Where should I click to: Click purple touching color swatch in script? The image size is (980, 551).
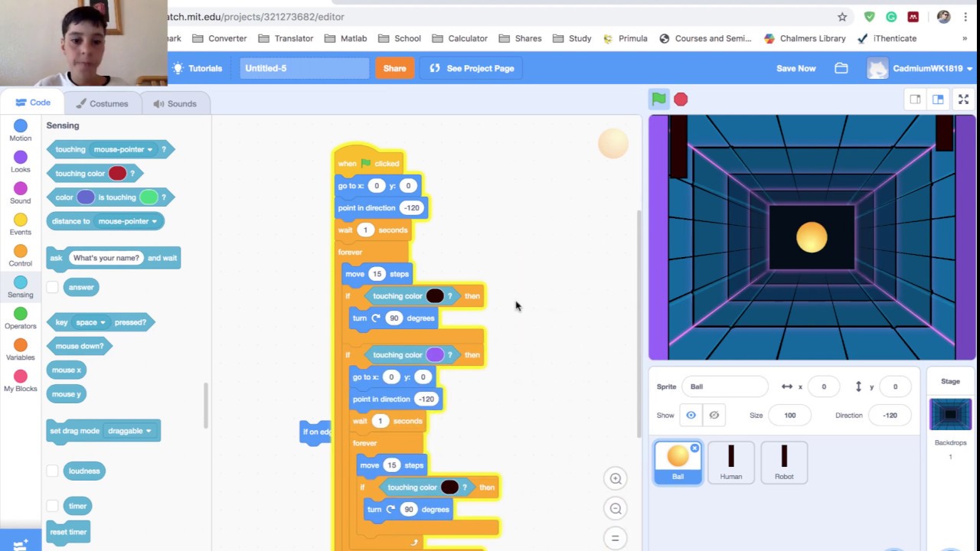(x=434, y=355)
